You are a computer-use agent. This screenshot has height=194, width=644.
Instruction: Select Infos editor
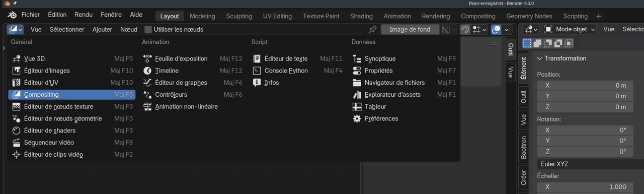tap(297, 83)
